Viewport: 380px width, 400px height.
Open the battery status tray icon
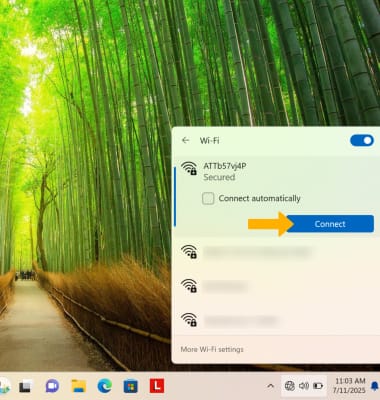(x=318, y=386)
